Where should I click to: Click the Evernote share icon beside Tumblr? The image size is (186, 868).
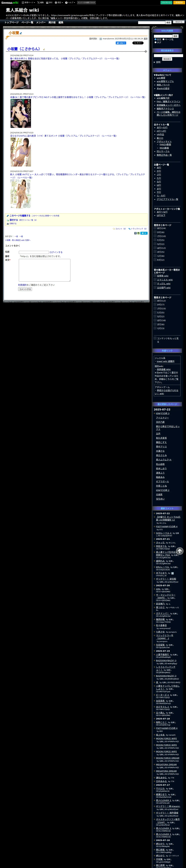pyautogui.click(x=138, y=233)
